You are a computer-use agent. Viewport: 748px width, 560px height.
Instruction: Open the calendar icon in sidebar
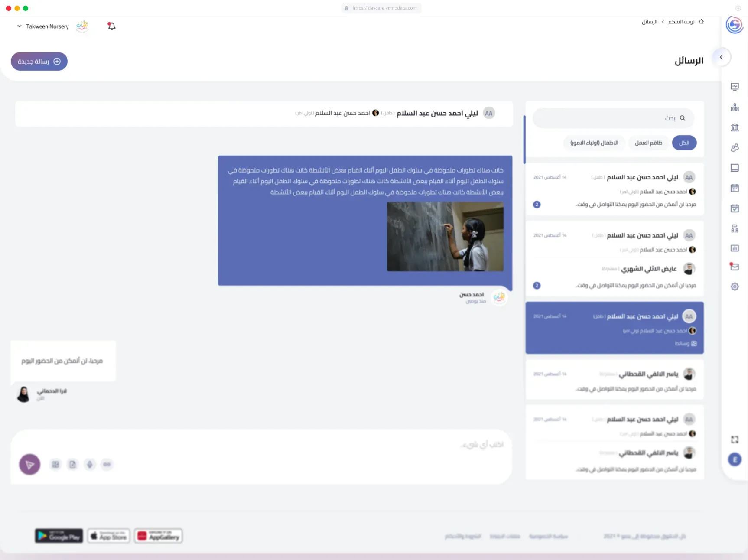click(x=735, y=188)
